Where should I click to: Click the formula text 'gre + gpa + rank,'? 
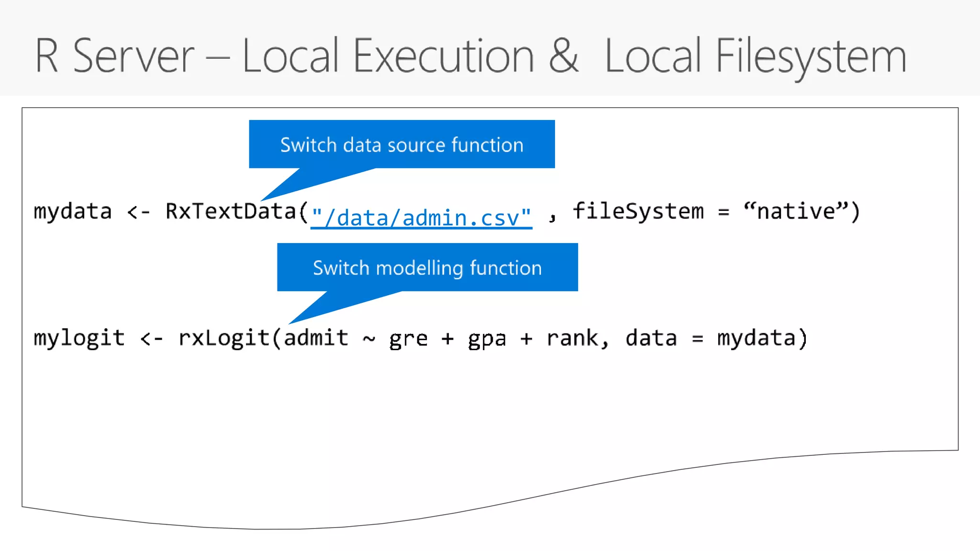point(499,339)
